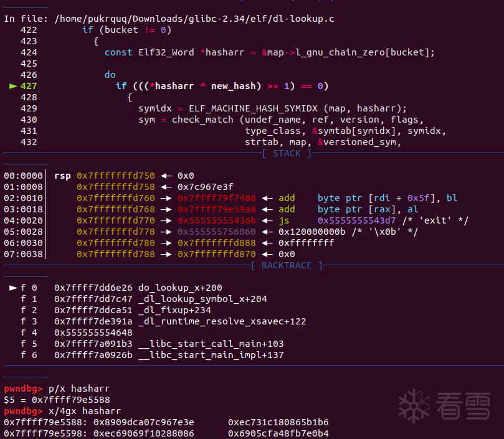Click red address 0x7ffff79f7480
Image resolution: width=504 pixels, height=439 pixels.
point(217,198)
